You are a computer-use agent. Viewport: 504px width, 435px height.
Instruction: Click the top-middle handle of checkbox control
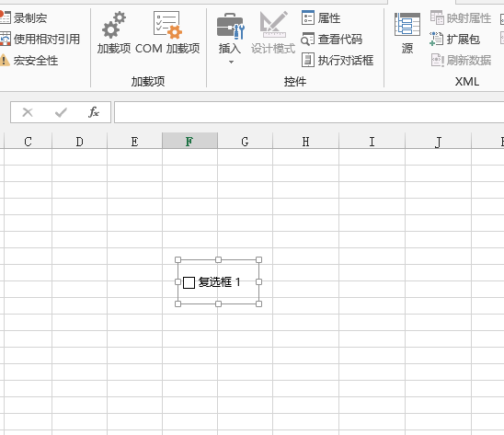(218, 259)
